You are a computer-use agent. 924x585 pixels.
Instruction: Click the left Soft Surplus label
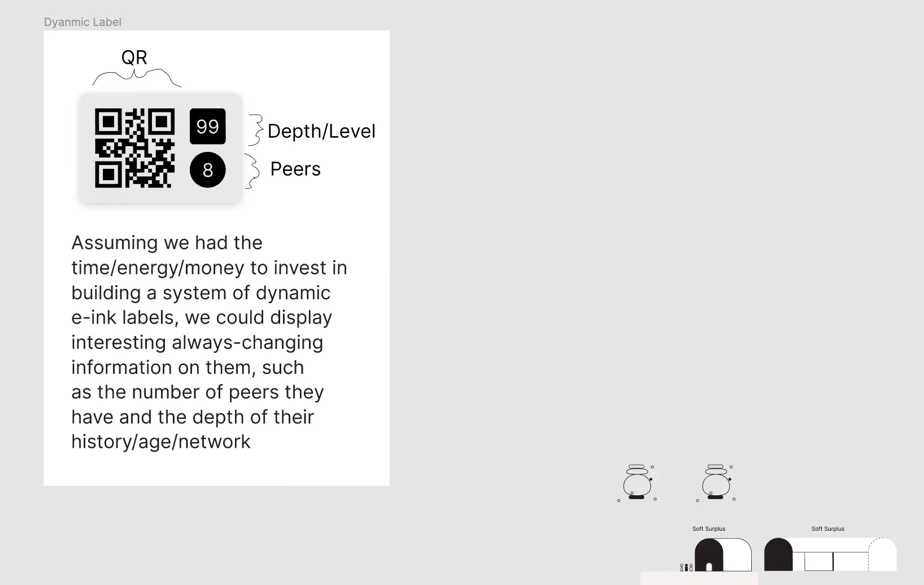[709, 529]
